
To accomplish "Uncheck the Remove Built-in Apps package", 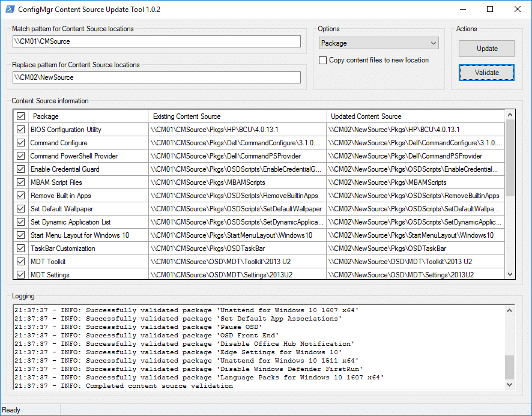I will coord(20,195).
